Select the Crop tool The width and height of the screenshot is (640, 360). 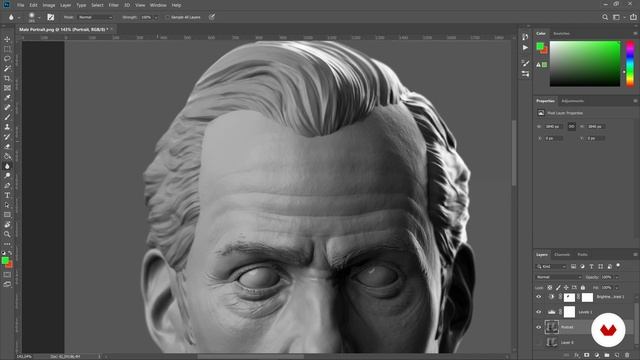point(7,78)
